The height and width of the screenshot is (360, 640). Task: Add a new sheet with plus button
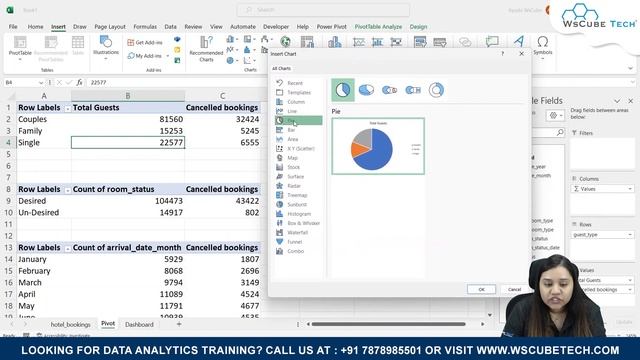click(x=179, y=324)
